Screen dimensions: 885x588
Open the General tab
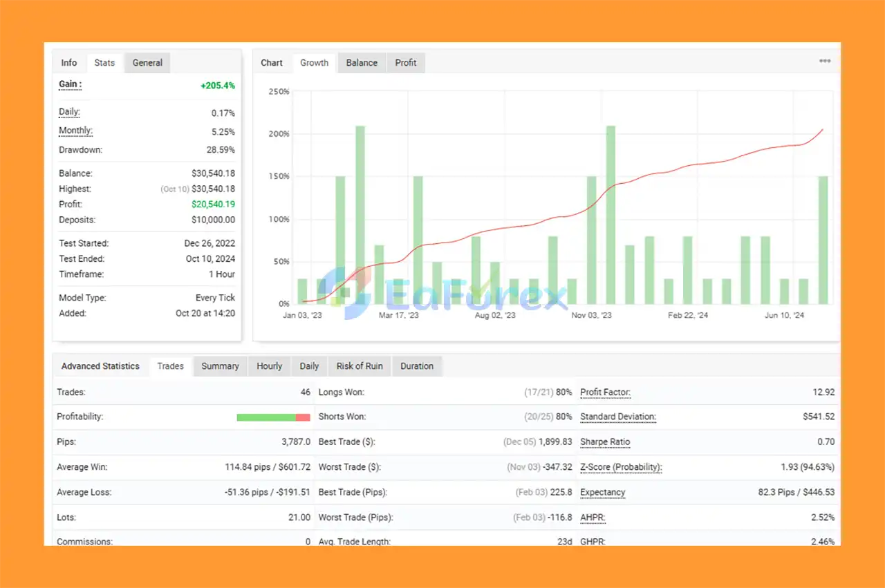coord(147,63)
